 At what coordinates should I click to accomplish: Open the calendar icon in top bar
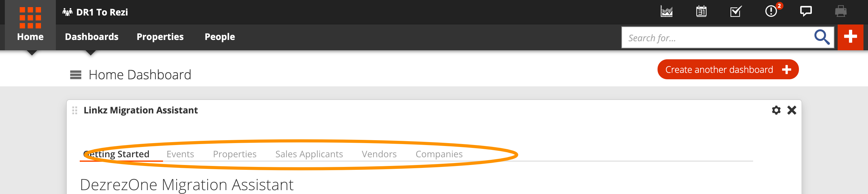[701, 11]
